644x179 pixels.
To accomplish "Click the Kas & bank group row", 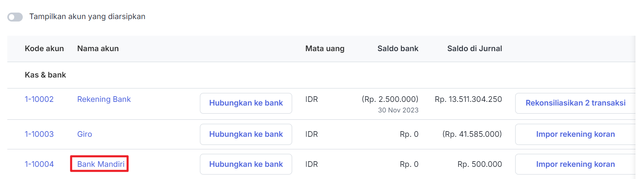I will coord(321,75).
